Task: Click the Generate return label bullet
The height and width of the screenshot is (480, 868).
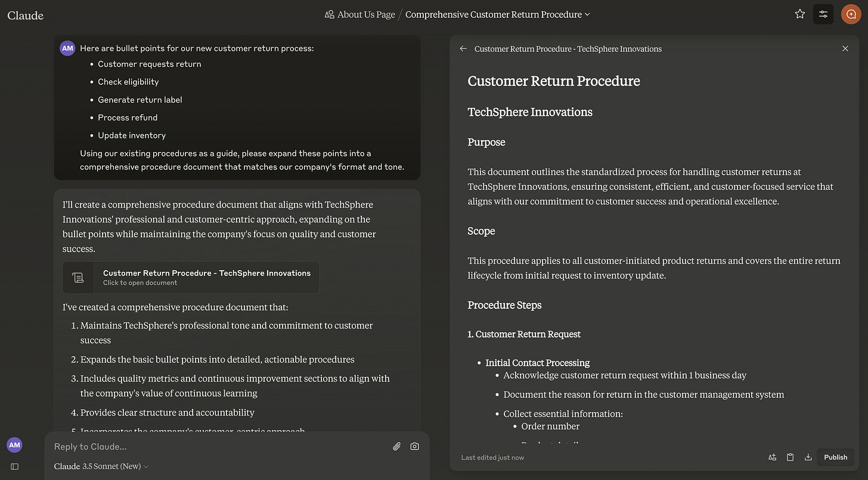Action: click(x=140, y=100)
